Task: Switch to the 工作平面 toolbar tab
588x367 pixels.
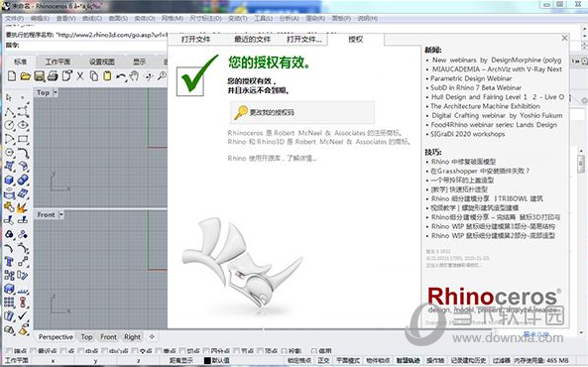Action: (58, 61)
